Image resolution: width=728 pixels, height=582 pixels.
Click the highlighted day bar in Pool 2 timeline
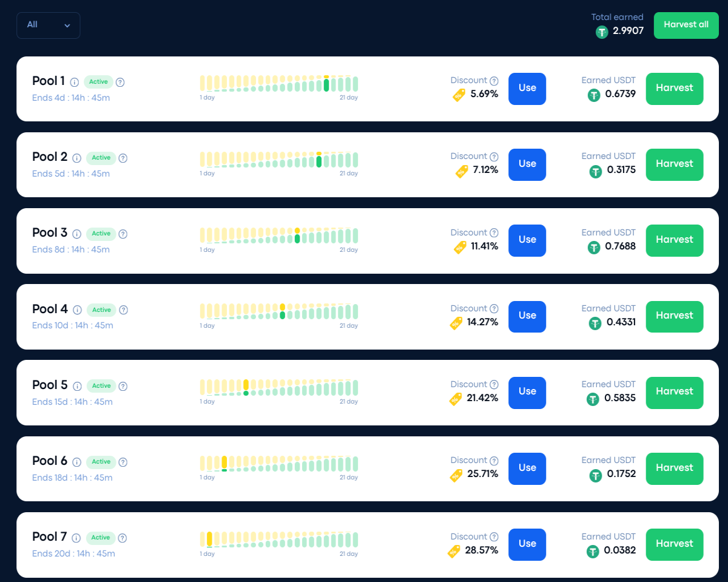tap(319, 160)
